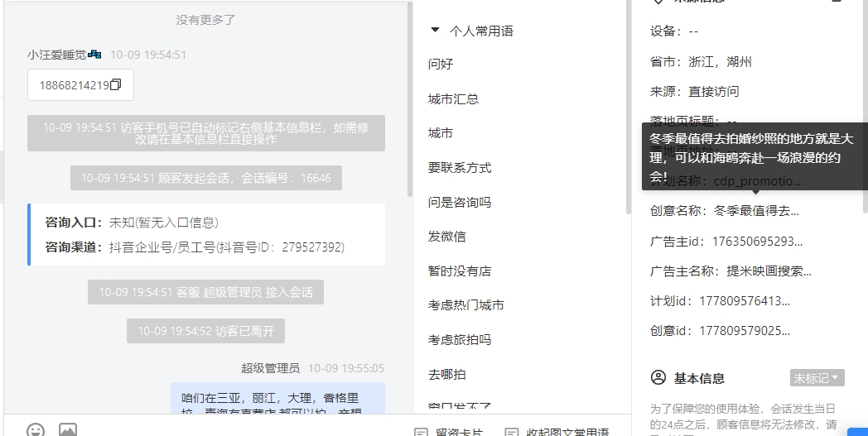The image size is (868, 436).
Task: Select quick phrase 暂时没有店
Action: point(460,271)
